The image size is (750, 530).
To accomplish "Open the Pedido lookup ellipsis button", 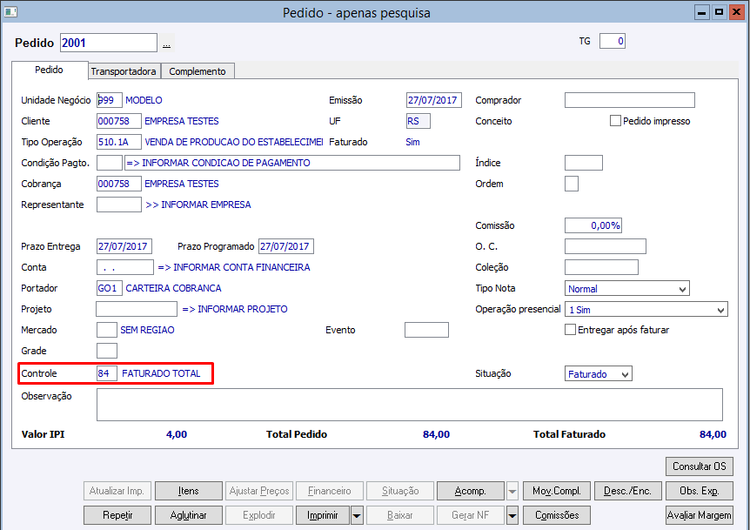I will pos(166,44).
